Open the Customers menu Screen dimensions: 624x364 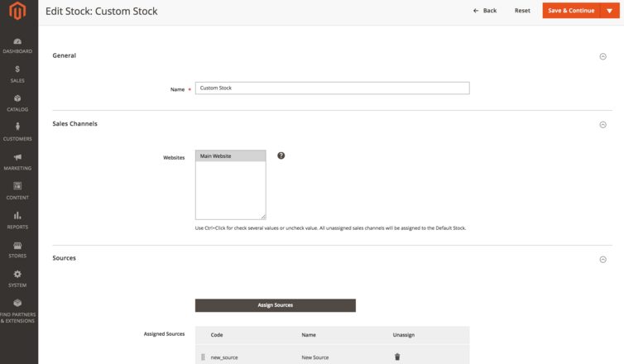tap(18, 132)
